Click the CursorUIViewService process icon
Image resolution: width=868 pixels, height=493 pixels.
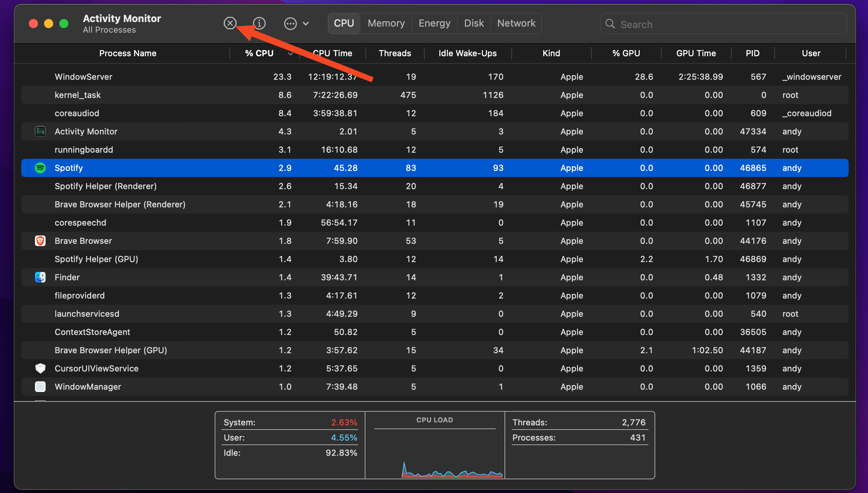(40, 368)
